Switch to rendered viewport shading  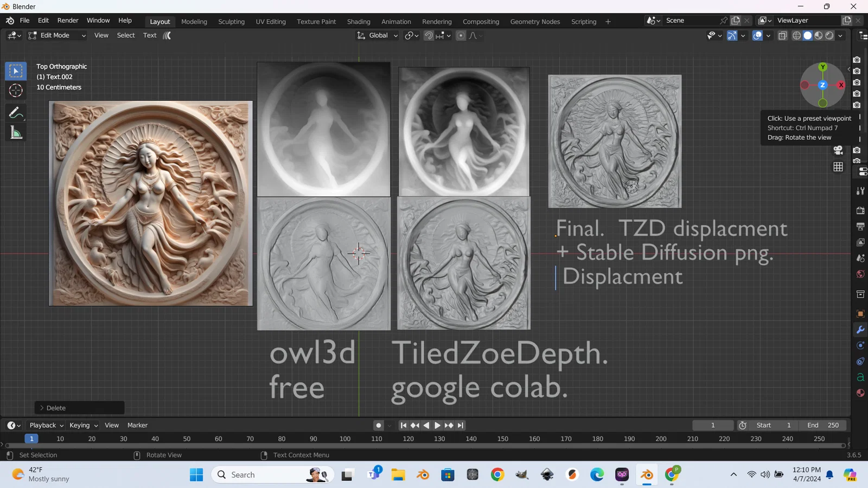point(829,36)
